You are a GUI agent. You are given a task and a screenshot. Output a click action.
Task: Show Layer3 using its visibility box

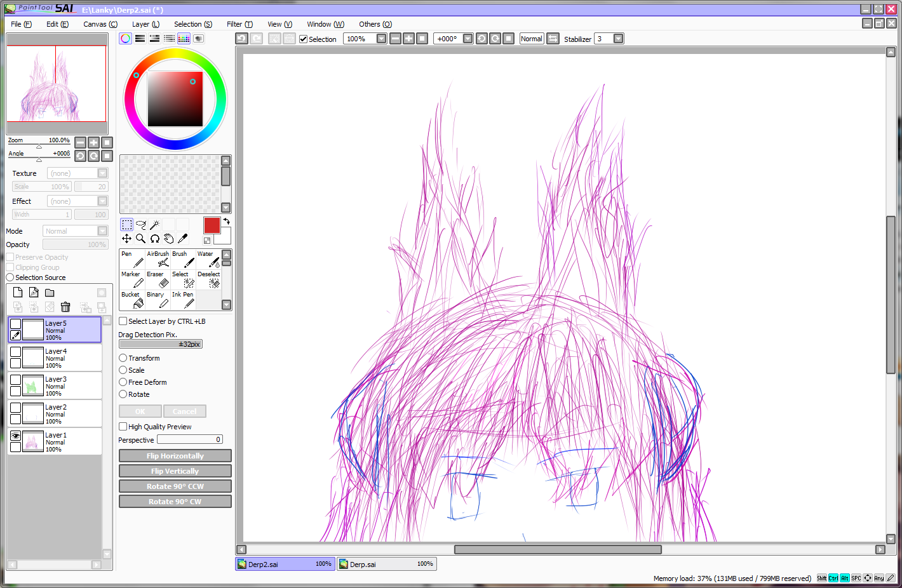16,380
